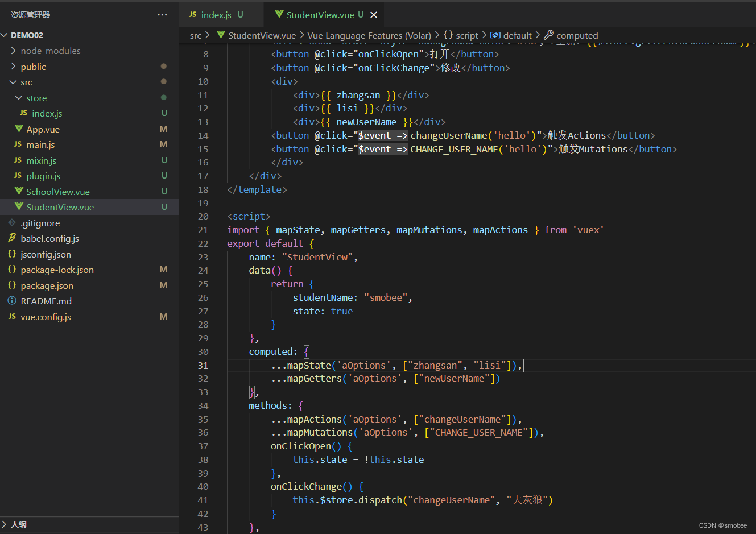The height and width of the screenshot is (534, 756).
Task: Click the braces icon beside package-lock.json
Action: pyautogui.click(x=12, y=269)
